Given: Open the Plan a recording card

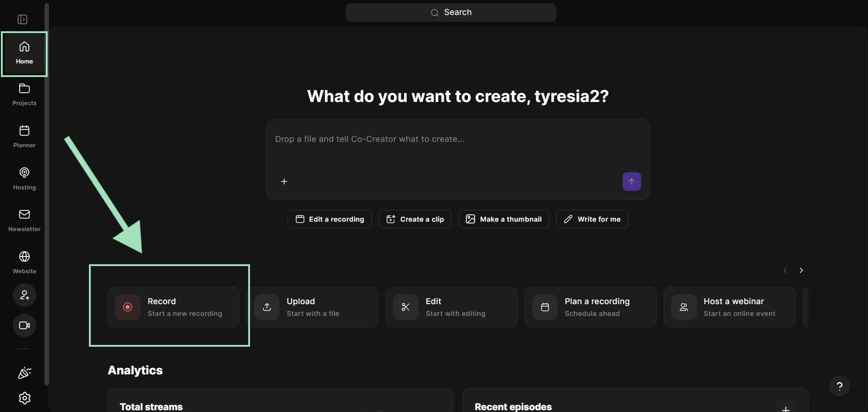Looking at the screenshot, I should click(590, 307).
